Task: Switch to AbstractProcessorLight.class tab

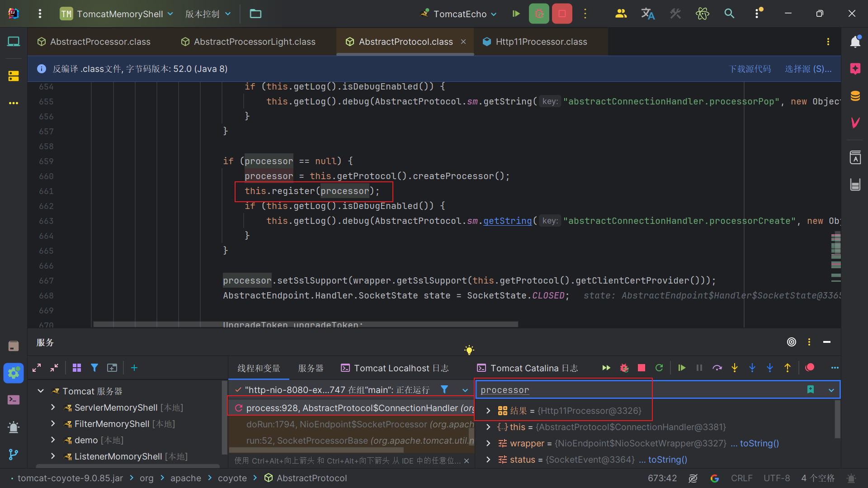Action: pos(248,42)
